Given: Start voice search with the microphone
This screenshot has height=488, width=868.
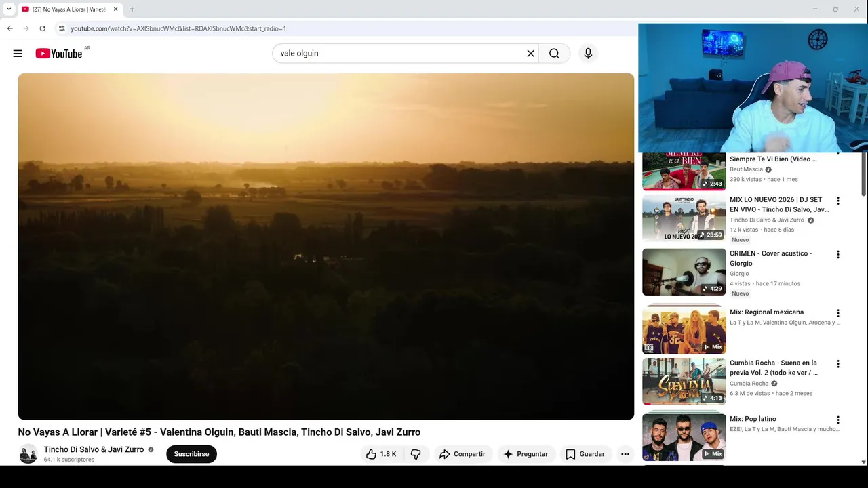Looking at the screenshot, I should tap(588, 54).
